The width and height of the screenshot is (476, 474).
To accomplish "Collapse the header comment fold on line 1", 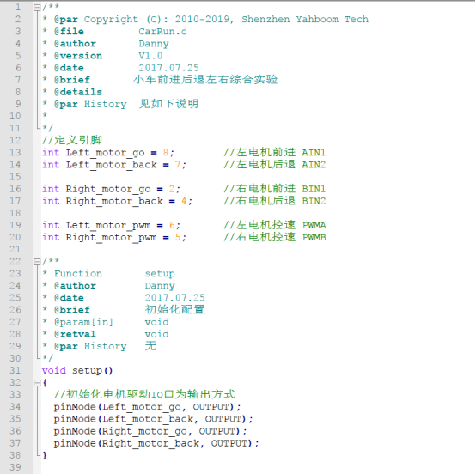I will (37, 7).
